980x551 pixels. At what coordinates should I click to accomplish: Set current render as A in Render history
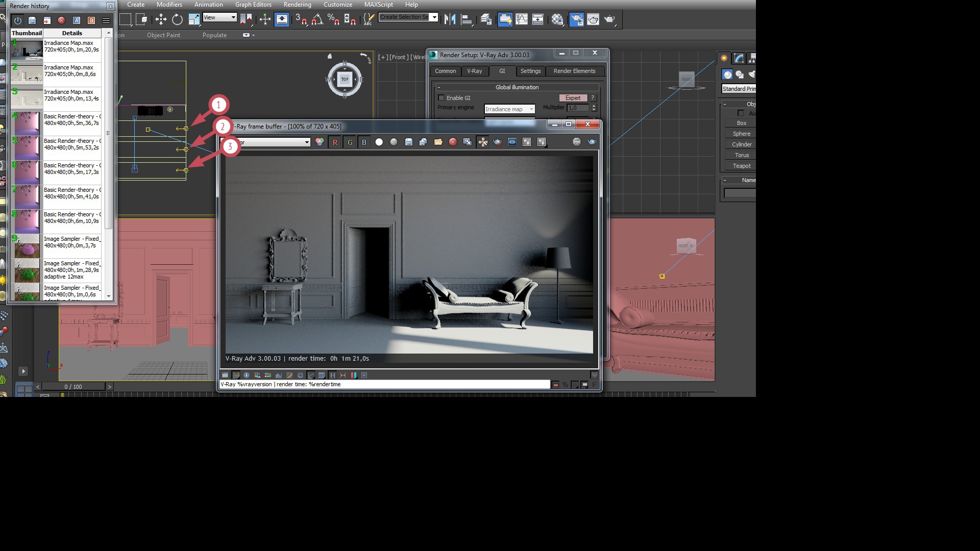point(77,21)
